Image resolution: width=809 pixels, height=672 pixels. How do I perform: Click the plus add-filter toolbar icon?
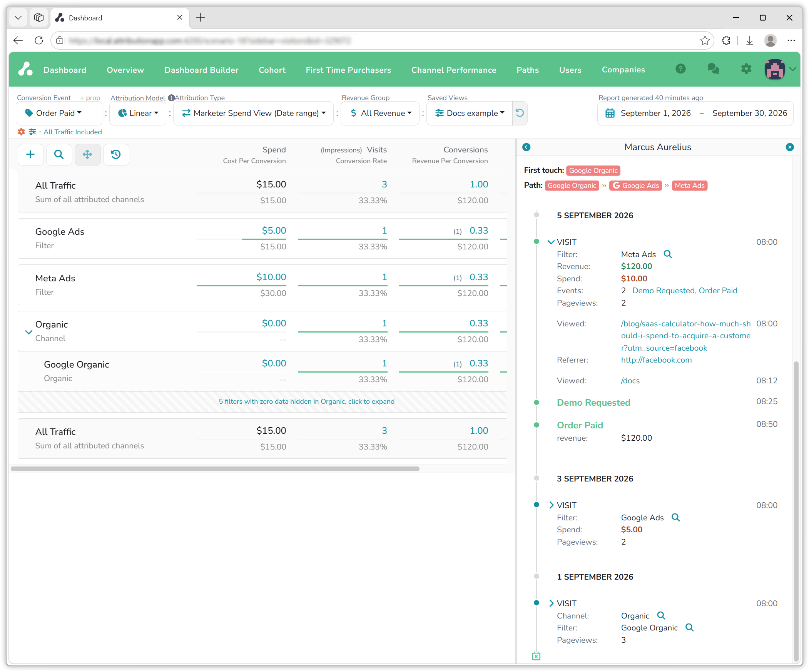tap(30, 154)
